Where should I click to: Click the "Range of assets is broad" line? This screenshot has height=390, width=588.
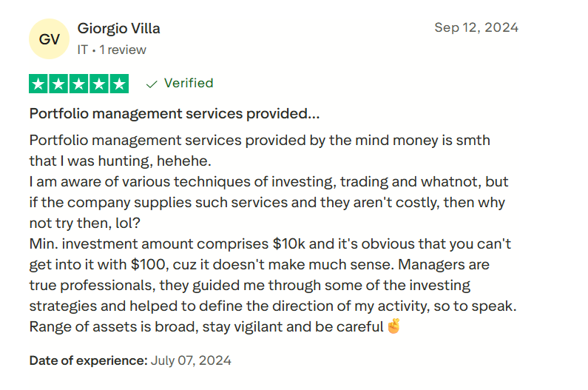pos(207,326)
